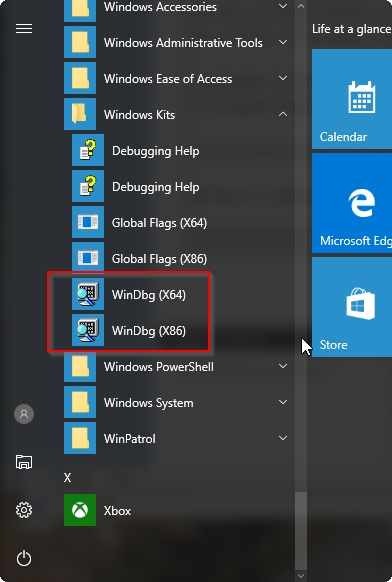Click the Power button icon

(x=24, y=558)
